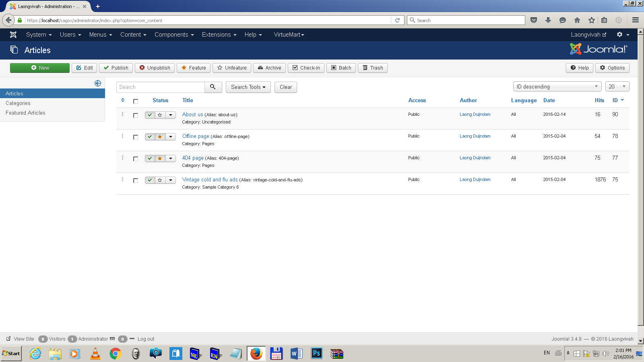644x362 pixels.
Task: Toggle featured star for Offline page
Action: click(160, 137)
